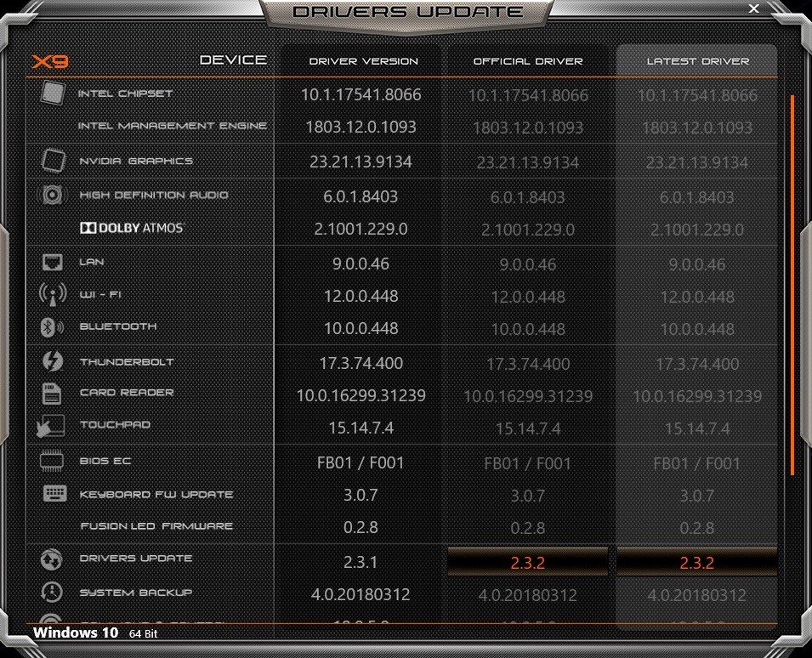Click Thunderbolt latest driver 17.3.74.400
The height and width of the screenshot is (658, 812).
pos(697,364)
